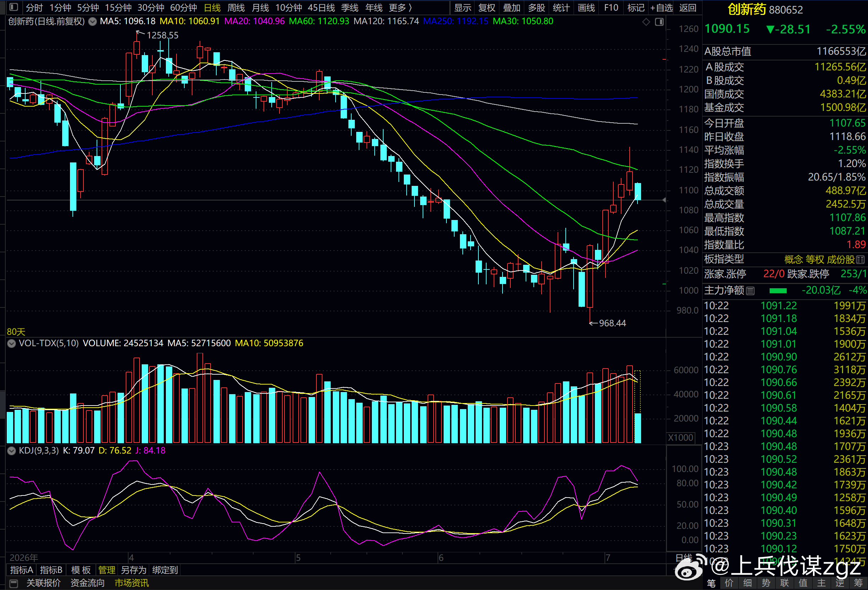Open 关联报价 related quotes
Screen dimensions: 868x590
coord(43,583)
